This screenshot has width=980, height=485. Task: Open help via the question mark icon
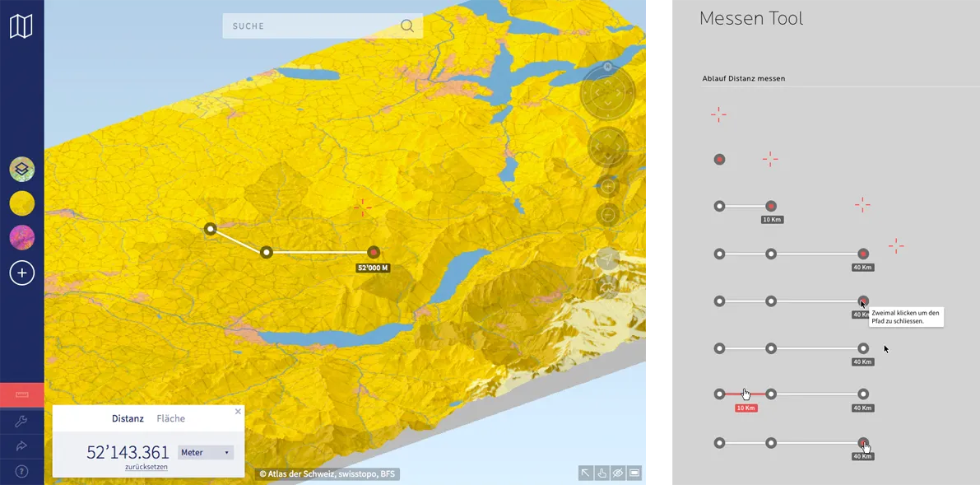22,471
